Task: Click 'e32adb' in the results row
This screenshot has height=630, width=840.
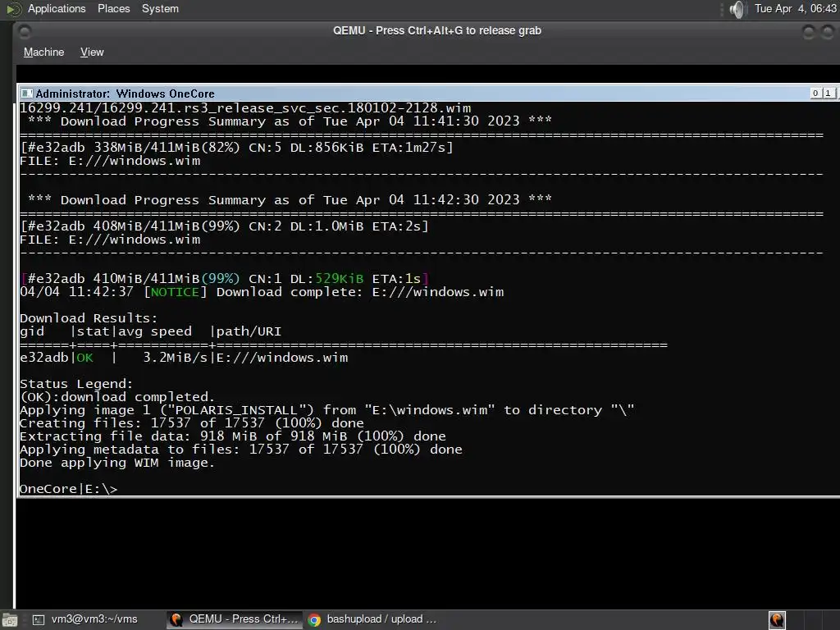Action: 44,358
